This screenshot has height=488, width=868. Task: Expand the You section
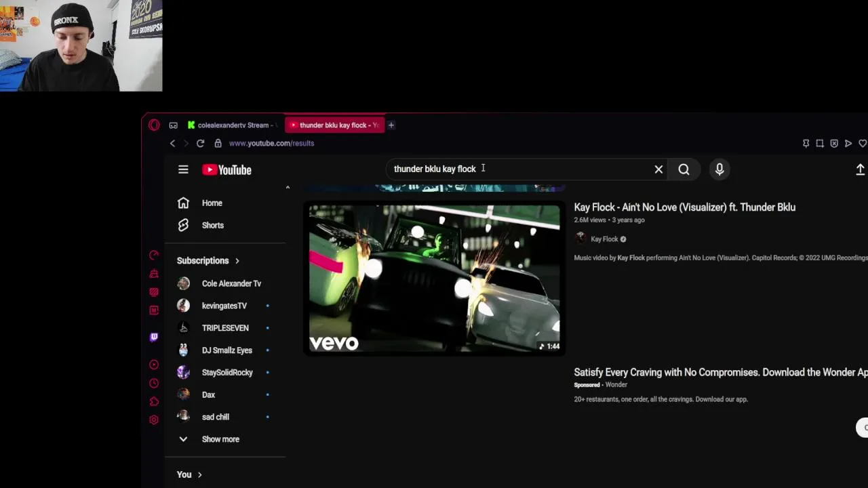pyautogui.click(x=189, y=474)
